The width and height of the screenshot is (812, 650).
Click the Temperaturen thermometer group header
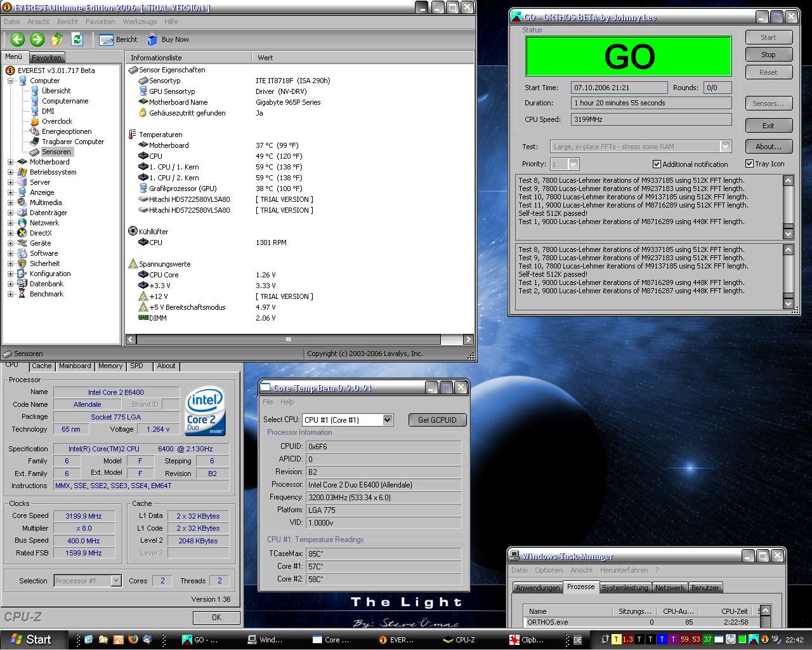pos(155,135)
